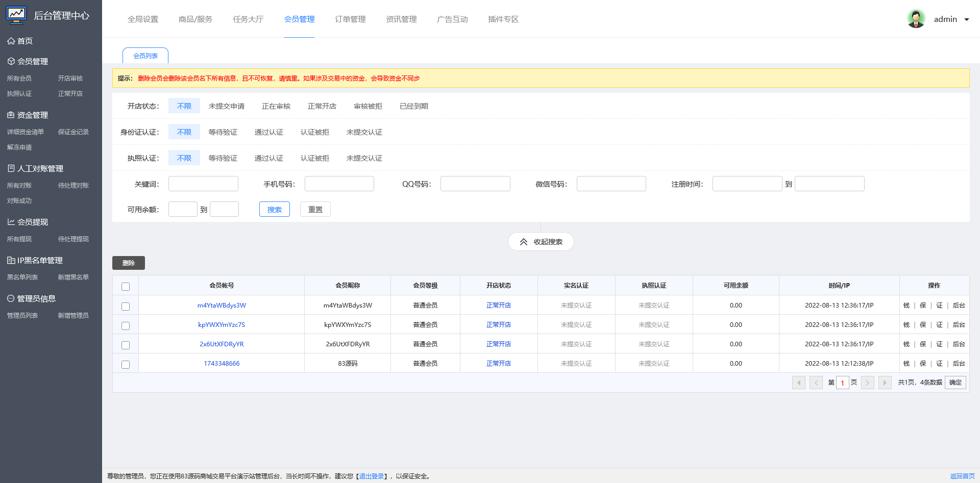The width and height of the screenshot is (980, 483).
Task: Open the 全局设置 top menu
Action: pos(143,19)
